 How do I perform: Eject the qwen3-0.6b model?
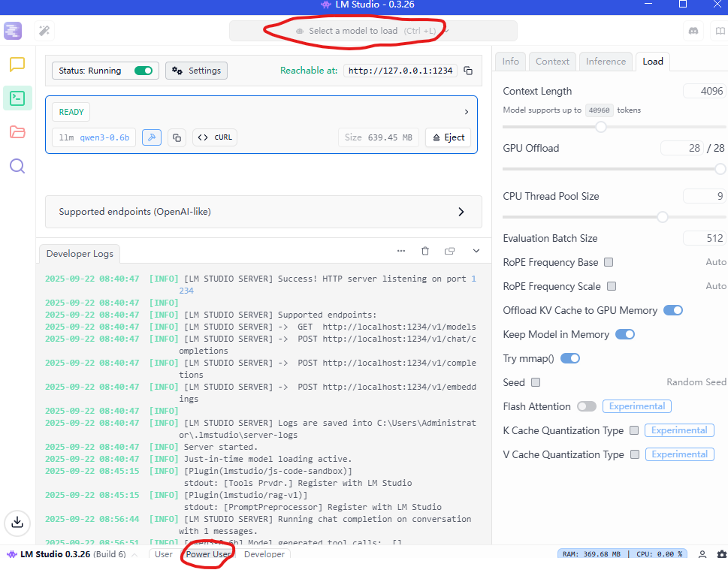click(448, 137)
